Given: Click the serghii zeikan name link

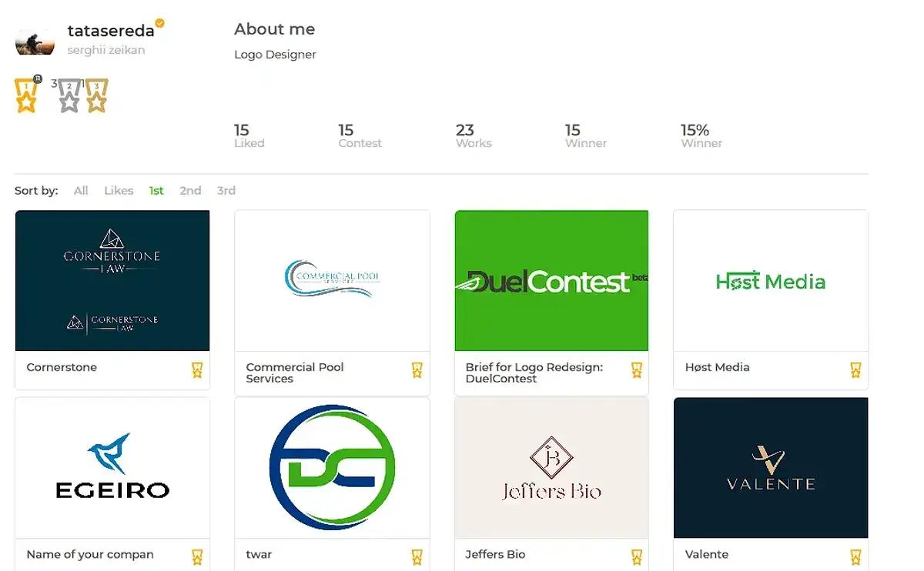Looking at the screenshot, I should click(x=104, y=48).
